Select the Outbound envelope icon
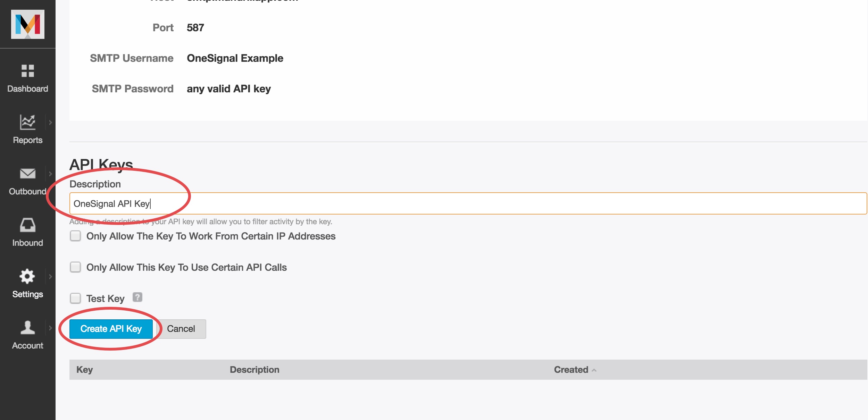 tap(28, 174)
